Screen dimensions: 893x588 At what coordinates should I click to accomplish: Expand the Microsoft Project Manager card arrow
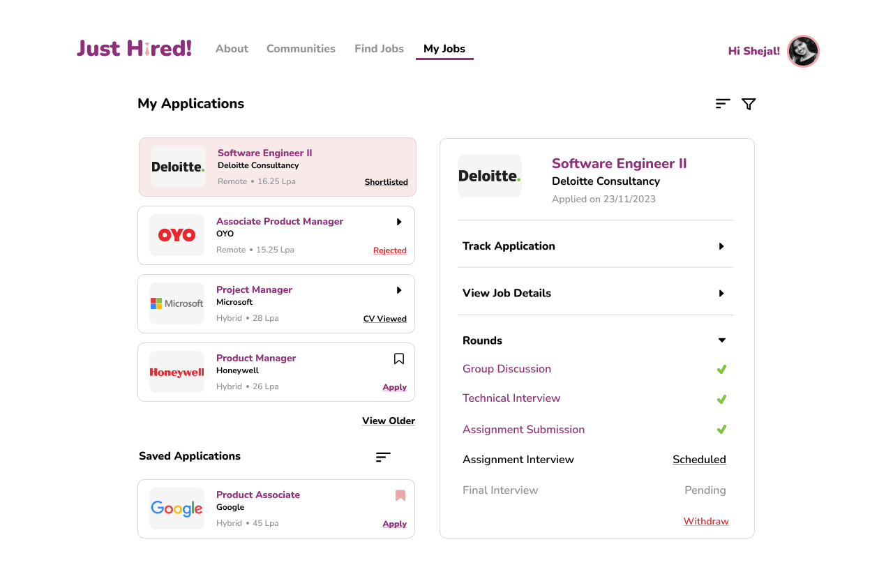[x=399, y=290]
